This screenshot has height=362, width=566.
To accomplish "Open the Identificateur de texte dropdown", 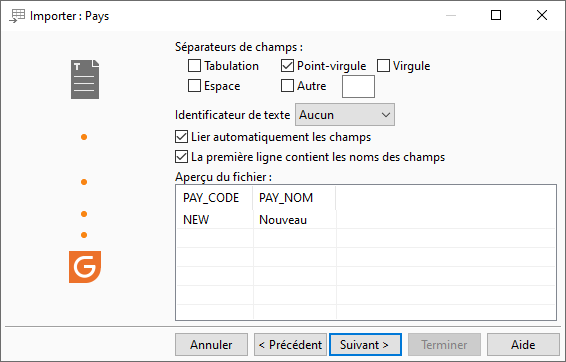I will 345,115.
